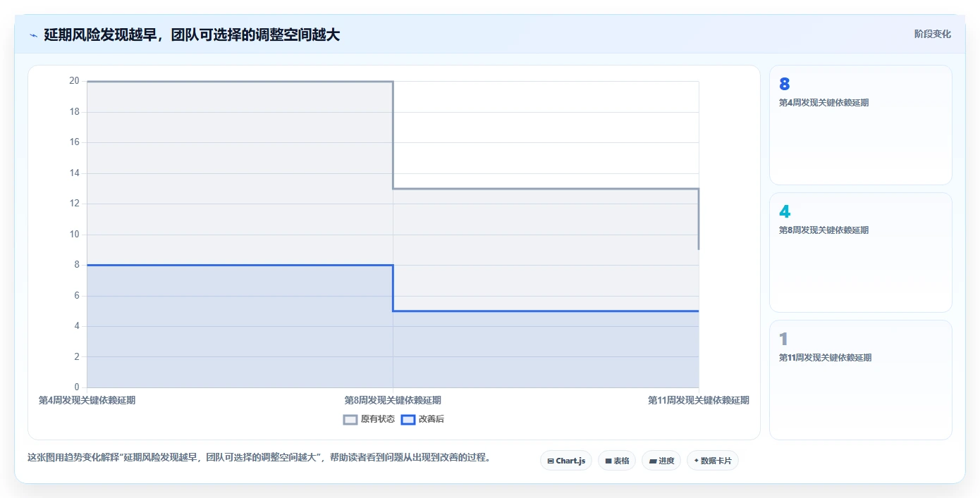Image resolution: width=980 pixels, height=498 pixels.
Task: Click the description text below the chart
Action: [x=259, y=458]
